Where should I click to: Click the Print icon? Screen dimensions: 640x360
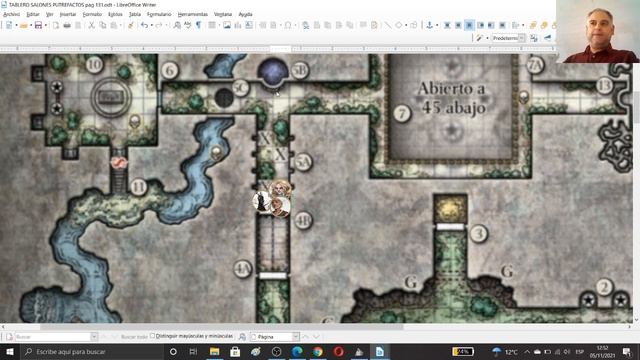click(67, 25)
